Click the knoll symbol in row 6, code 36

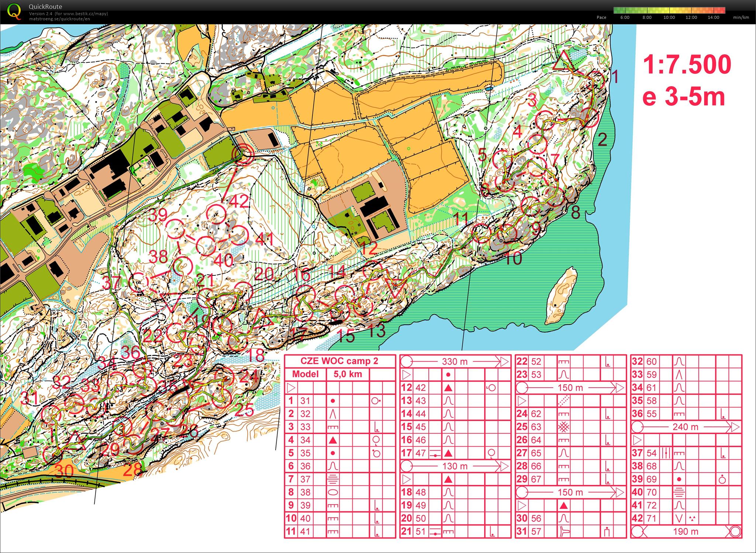[333, 466]
